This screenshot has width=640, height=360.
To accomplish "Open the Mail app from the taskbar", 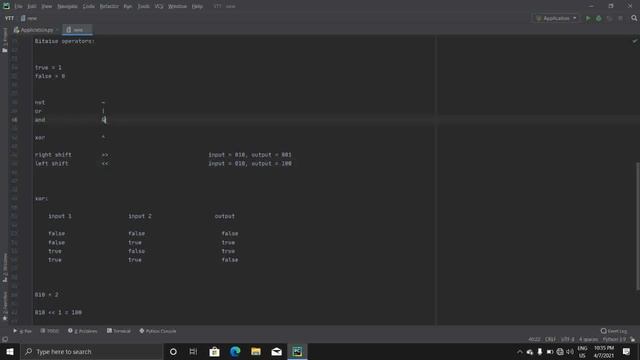I will (x=277, y=352).
